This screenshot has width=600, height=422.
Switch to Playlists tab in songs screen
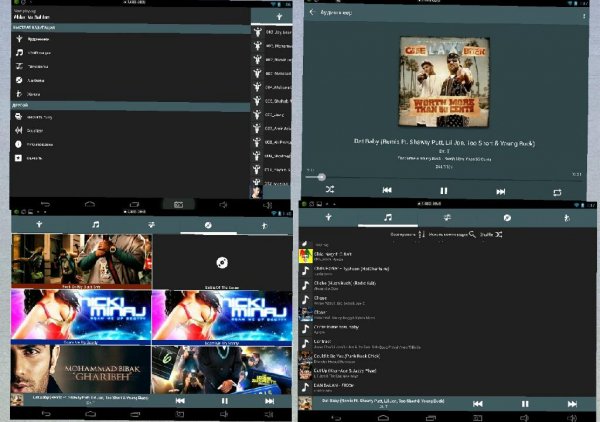[447, 217]
